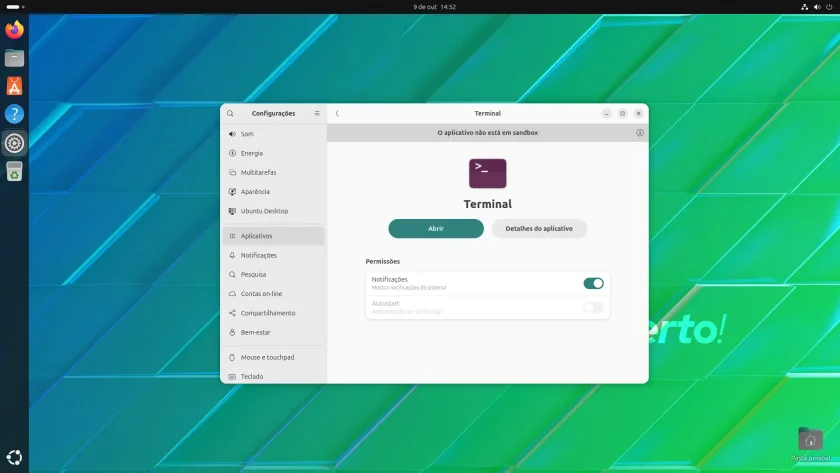
Task: Select Ubuntu Desktop in the sidebar
Action: pyautogui.click(x=274, y=211)
